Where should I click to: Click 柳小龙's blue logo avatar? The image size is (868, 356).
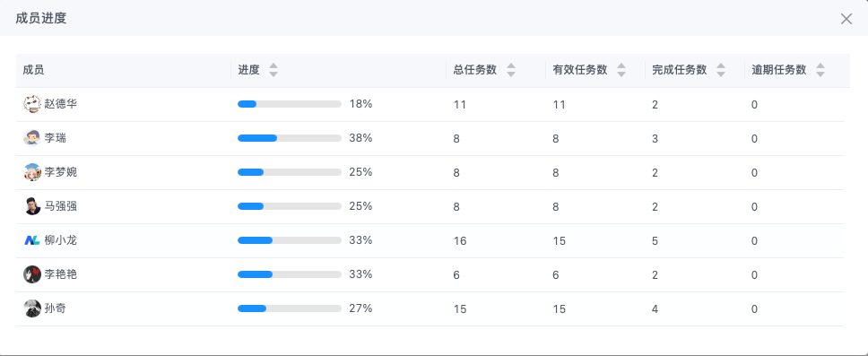pos(32,240)
